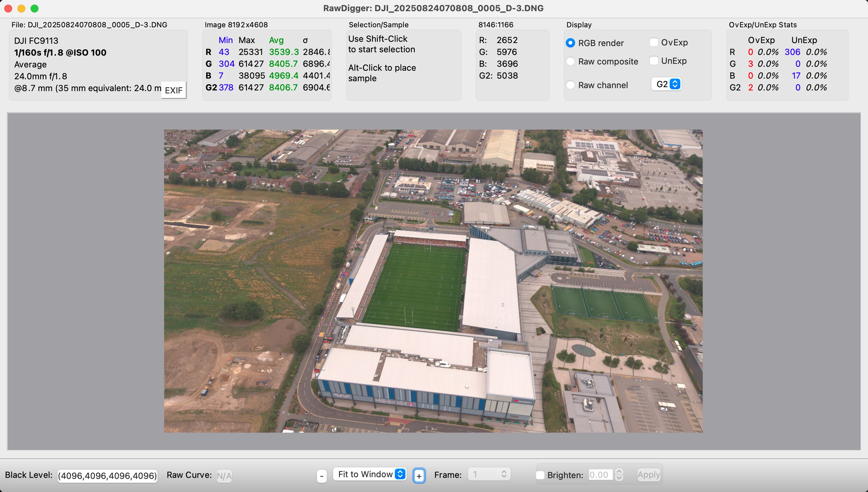Click the yellow minimize window button
Viewport: 868px width, 492px height.
click(21, 9)
